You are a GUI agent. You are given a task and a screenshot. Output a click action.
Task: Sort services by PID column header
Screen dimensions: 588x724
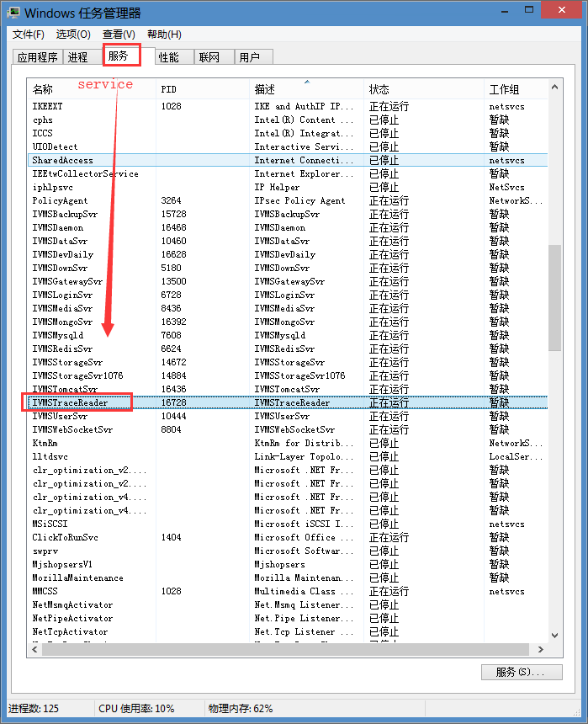(x=203, y=89)
